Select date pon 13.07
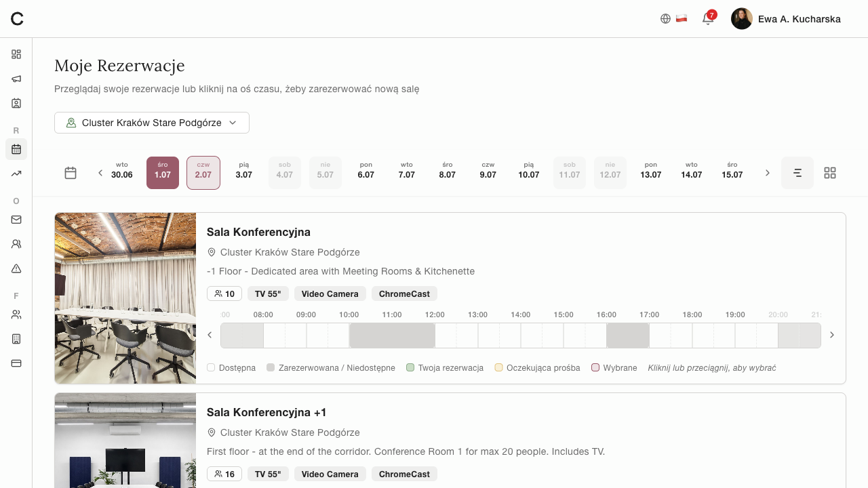This screenshot has height=488, width=868. point(651,173)
